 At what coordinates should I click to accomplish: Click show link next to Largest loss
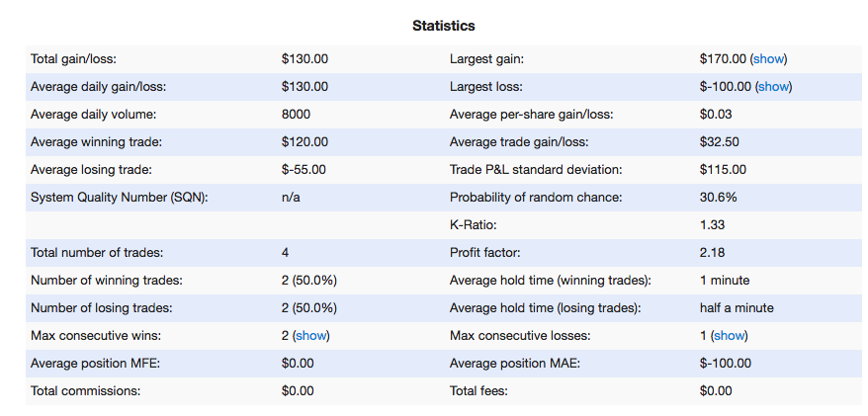tap(773, 87)
